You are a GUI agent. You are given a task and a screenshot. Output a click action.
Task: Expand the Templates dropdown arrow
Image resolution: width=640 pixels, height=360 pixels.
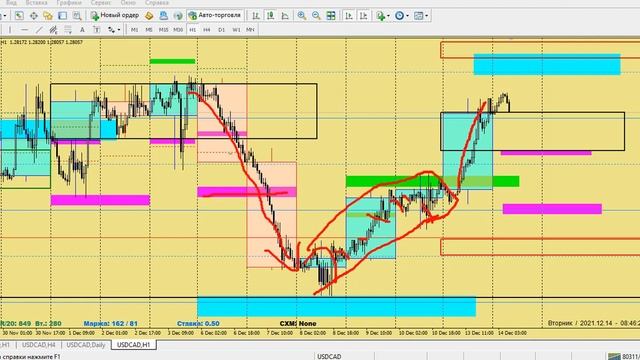pyautogui.click(x=427, y=16)
